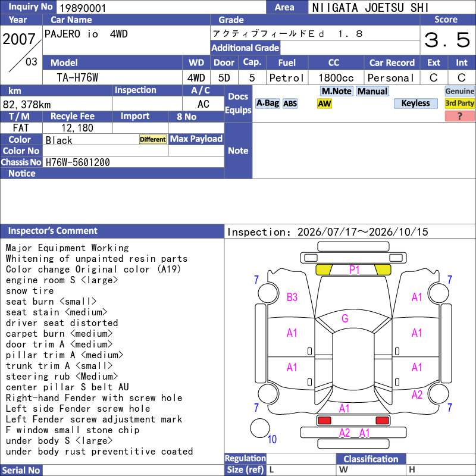The image size is (476, 476).
Task: Click the comment line snow tire
Action: point(30,291)
